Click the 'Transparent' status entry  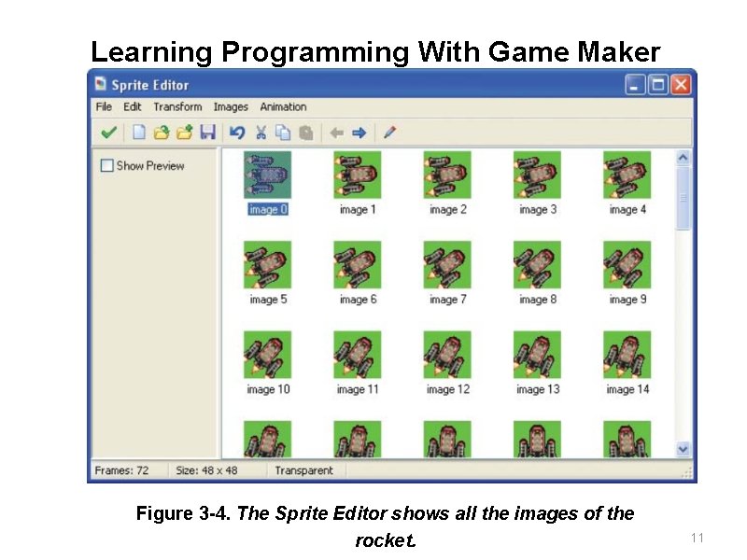303,470
